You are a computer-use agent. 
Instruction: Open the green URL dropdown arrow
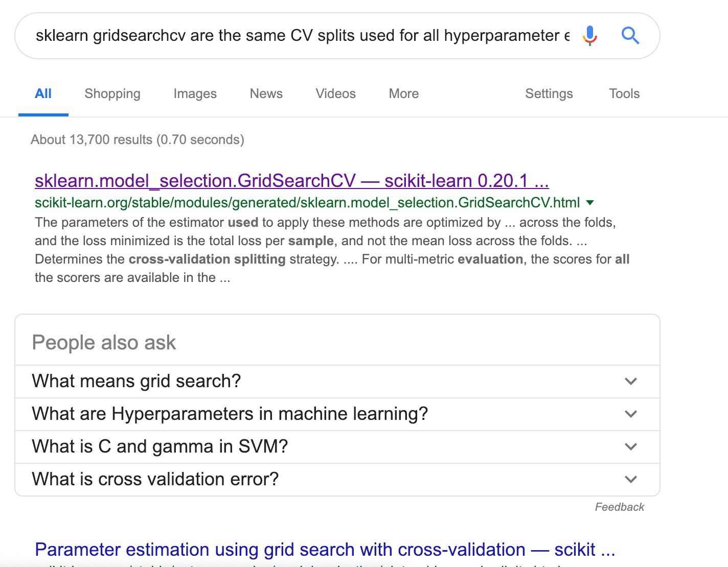click(590, 203)
